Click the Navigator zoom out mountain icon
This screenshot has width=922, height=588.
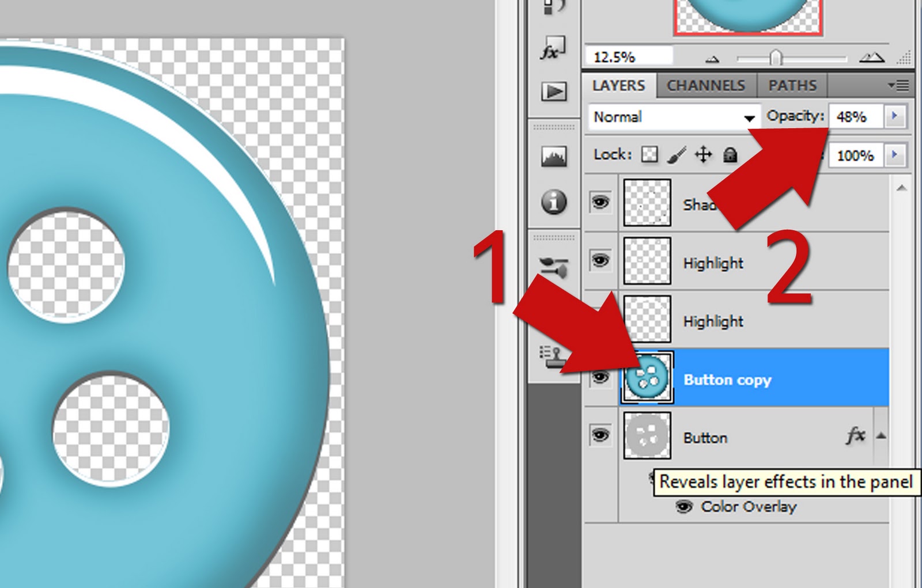tap(712, 59)
